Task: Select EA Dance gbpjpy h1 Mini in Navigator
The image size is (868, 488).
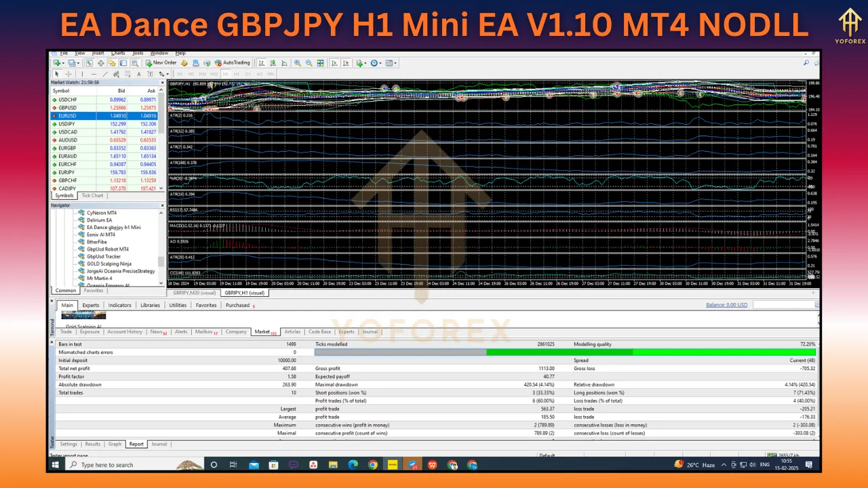Action: coord(113,227)
